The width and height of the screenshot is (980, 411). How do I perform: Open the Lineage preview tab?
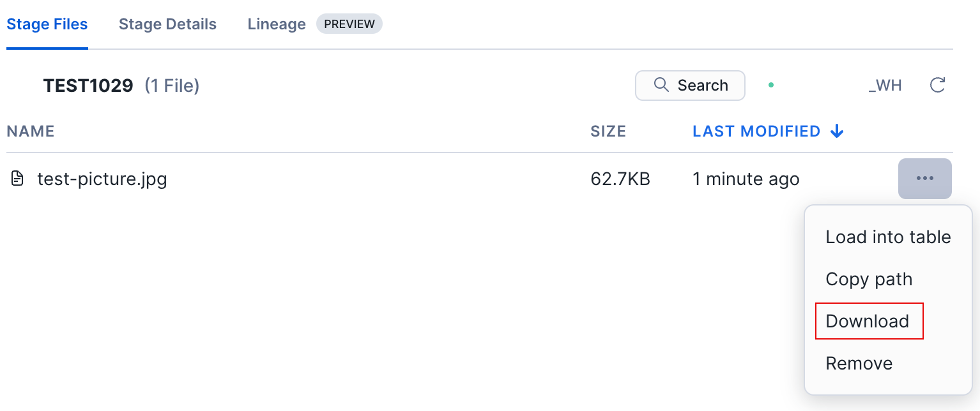coord(276,24)
